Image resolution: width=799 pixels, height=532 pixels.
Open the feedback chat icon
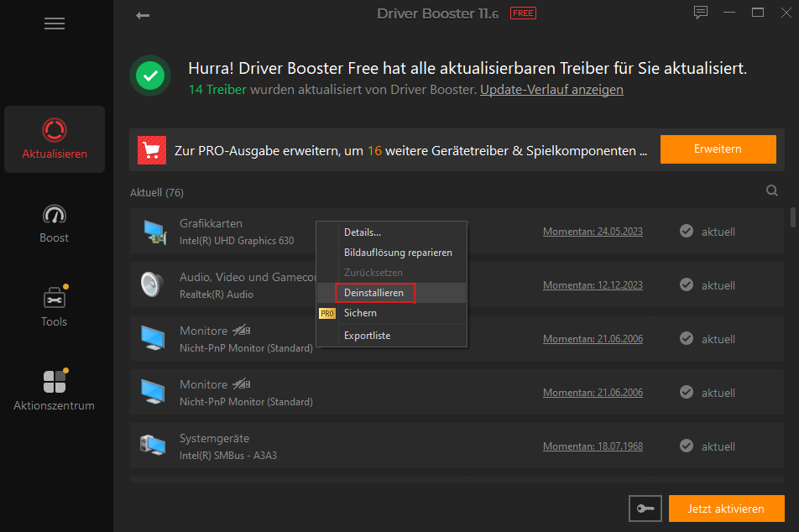(701, 13)
